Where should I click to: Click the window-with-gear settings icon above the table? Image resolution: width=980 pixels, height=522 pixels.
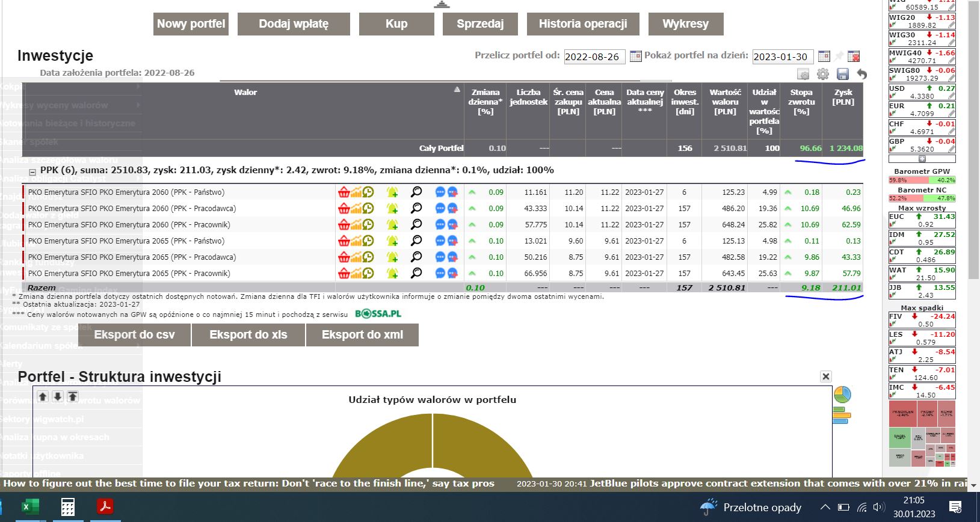point(803,74)
